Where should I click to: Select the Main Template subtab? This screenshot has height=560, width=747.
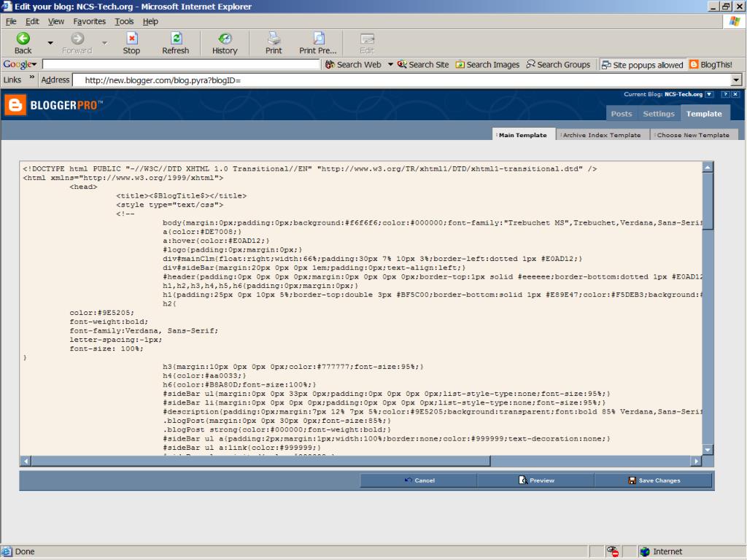[523, 135]
